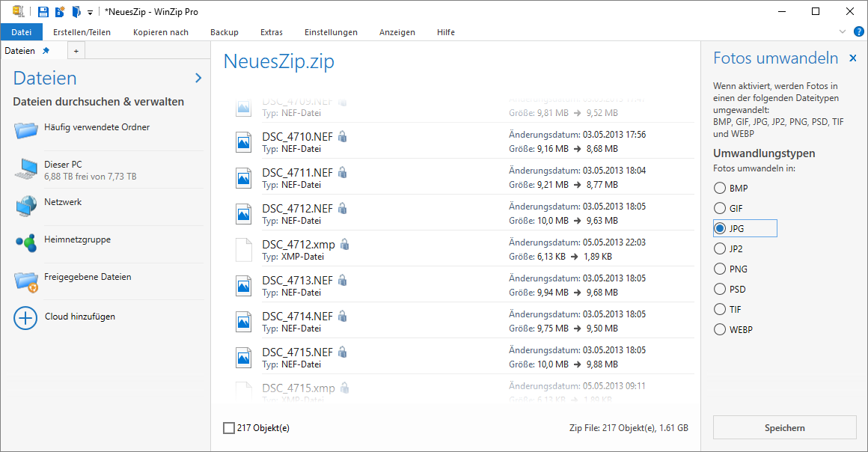Click the lock icon beside DSC_4712.xmp
Image resolution: width=868 pixels, height=452 pixels.
[345, 244]
